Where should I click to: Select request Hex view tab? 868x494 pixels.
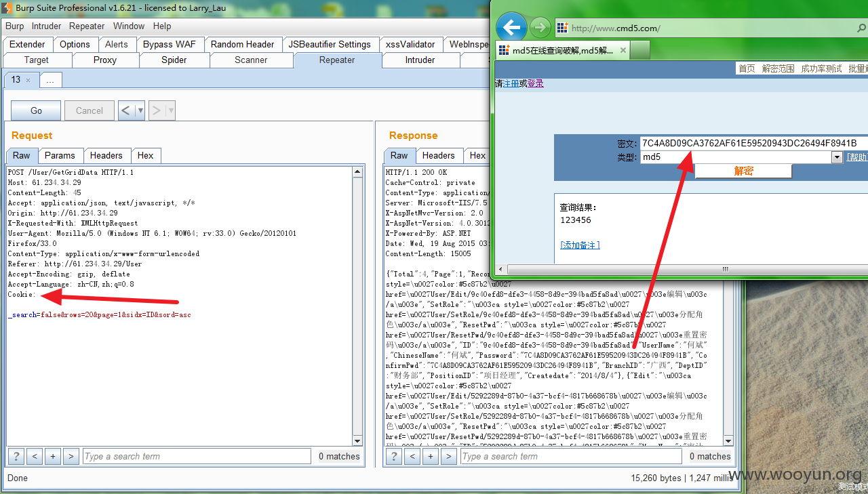(x=145, y=155)
